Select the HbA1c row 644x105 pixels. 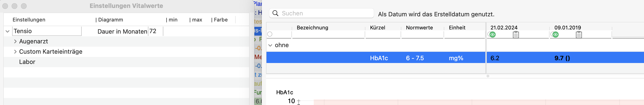point(455,58)
